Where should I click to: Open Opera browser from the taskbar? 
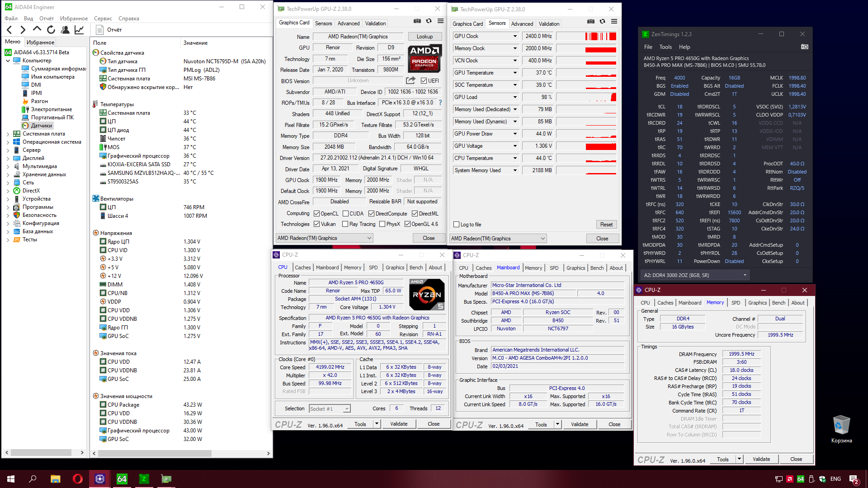(x=77, y=479)
